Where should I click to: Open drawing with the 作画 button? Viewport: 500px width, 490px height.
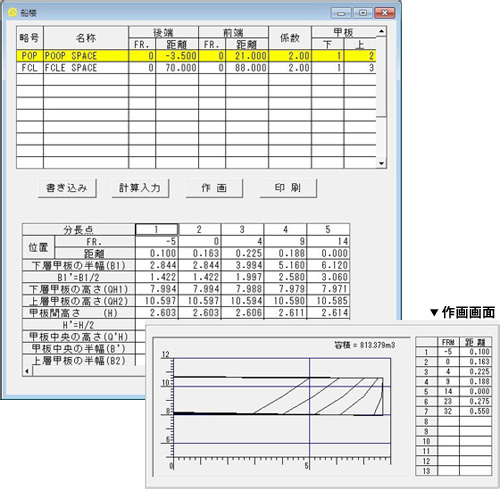[x=214, y=188]
